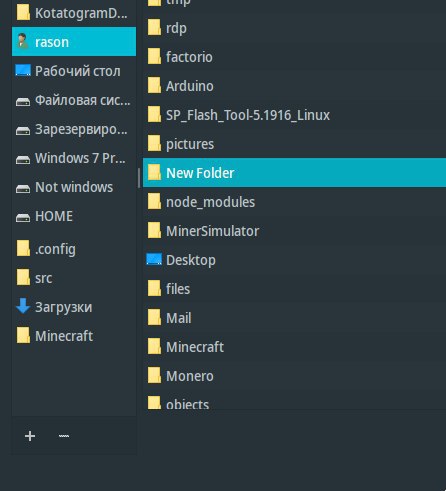446x491 pixels.
Task: Click the Зарезервиро... drive icon
Action: [x=23, y=130]
